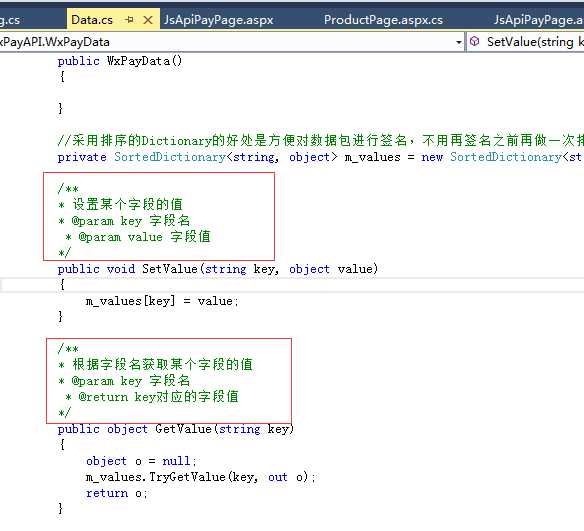Pin the Data.cs tab

(129, 20)
